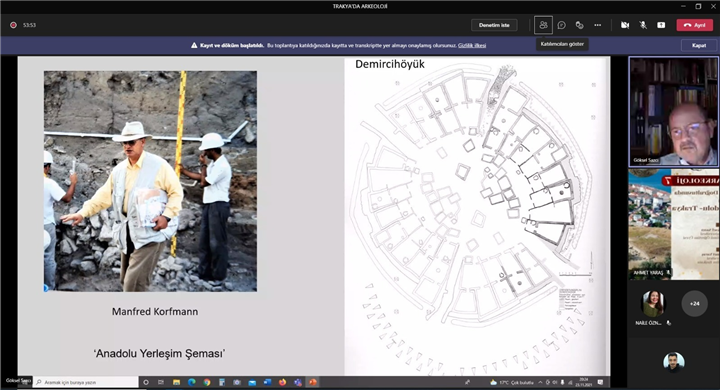Click the taskbar clock and date
Viewport: 720px width, 390px height.
(584, 382)
